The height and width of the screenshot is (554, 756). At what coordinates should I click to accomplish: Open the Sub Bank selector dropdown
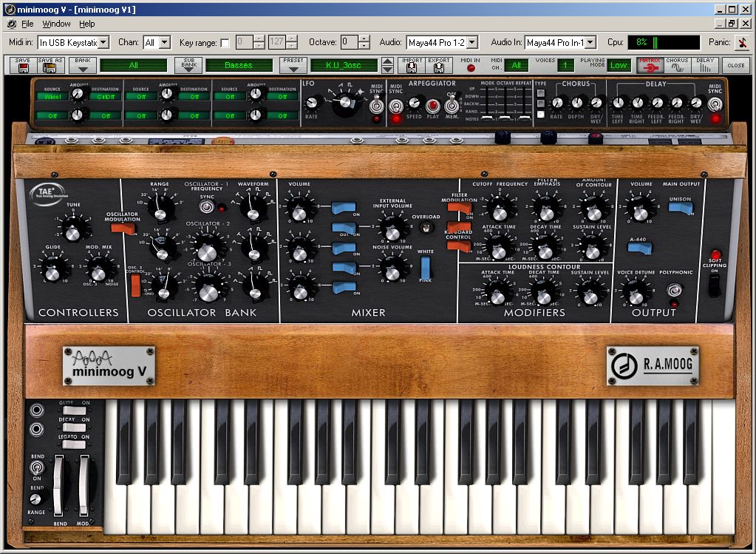coord(189,66)
